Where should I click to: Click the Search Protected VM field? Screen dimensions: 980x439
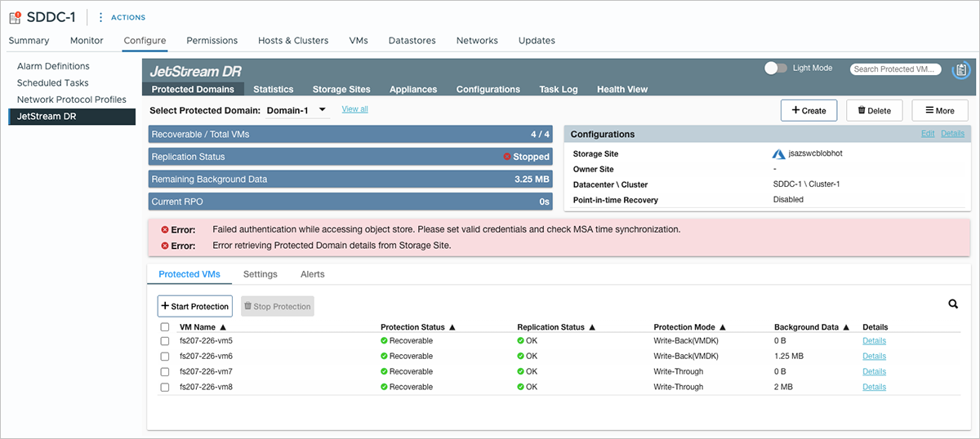pos(896,69)
